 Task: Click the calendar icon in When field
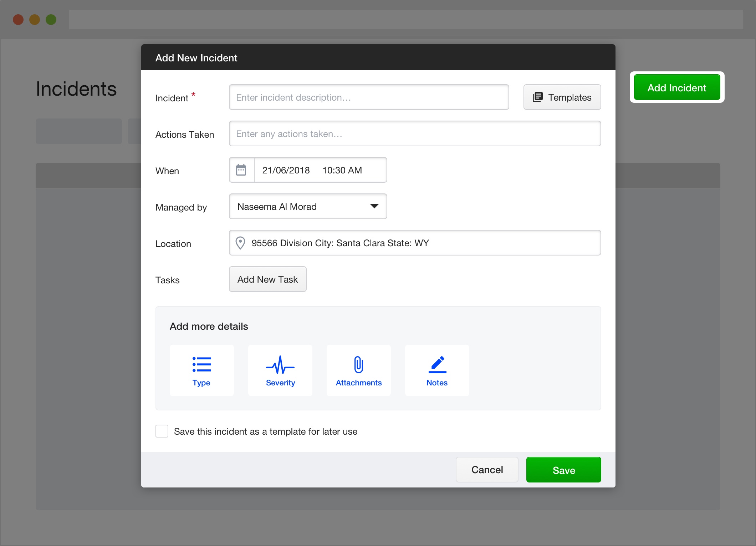point(241,170)
